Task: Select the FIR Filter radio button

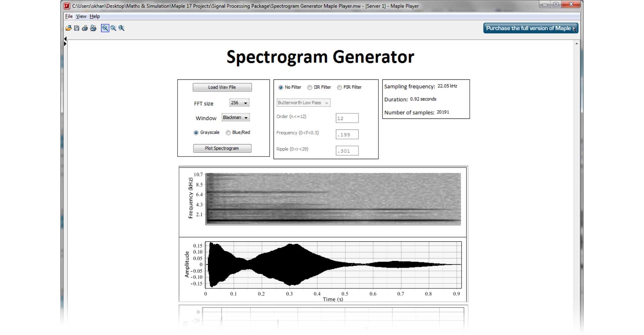Action: coord(339,87)
